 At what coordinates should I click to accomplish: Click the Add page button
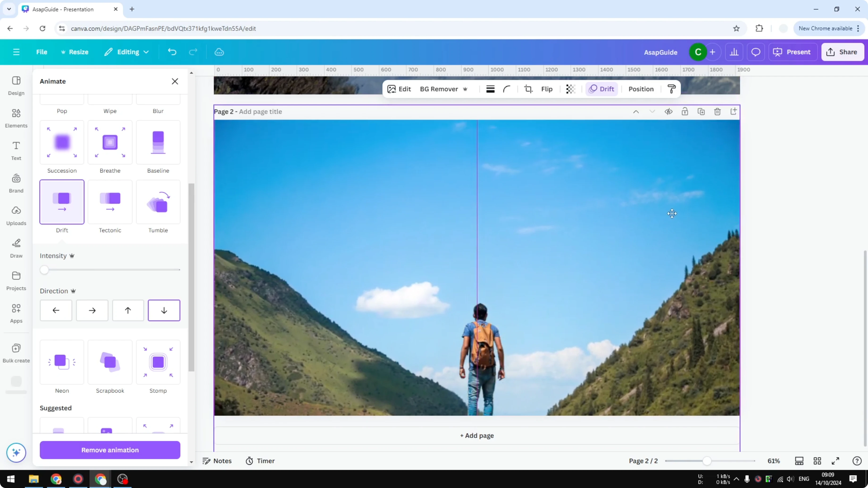click(x=476, y=435)
